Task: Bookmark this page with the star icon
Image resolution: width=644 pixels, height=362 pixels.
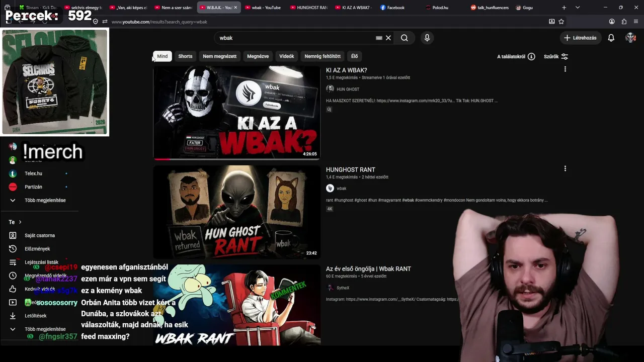Action: [x=561, y=22]
